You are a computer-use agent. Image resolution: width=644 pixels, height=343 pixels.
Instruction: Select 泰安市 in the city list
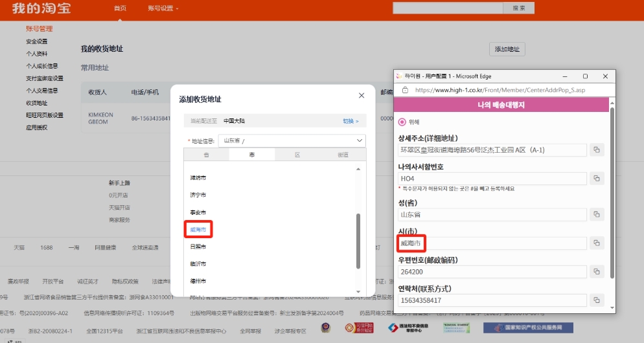click(198, 212)
